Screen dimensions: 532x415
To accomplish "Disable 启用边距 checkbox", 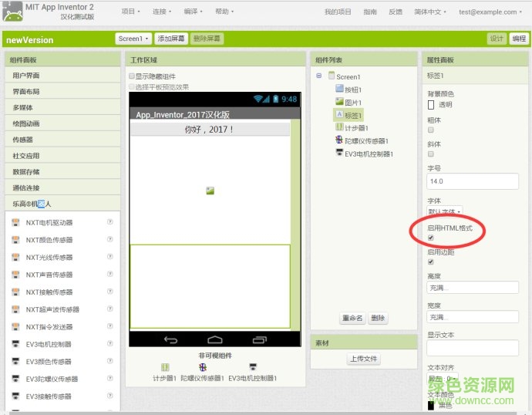I will click(431, 261).
